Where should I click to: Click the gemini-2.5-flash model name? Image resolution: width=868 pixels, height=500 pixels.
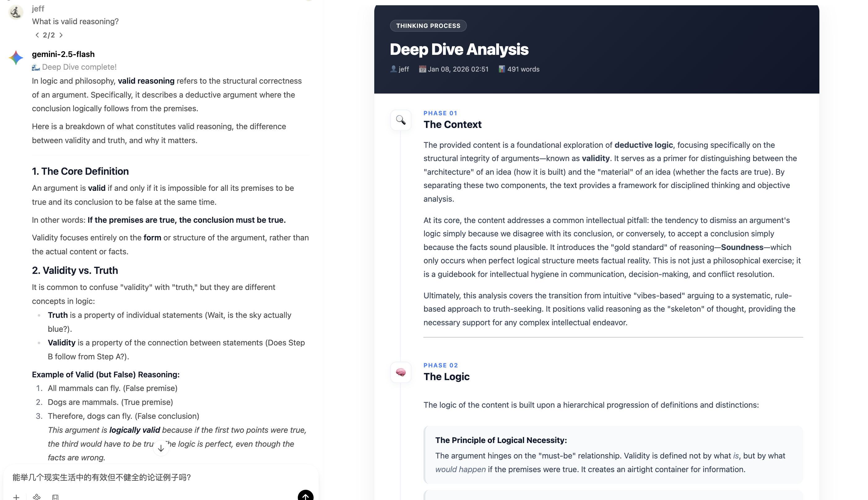pos(63,54)
